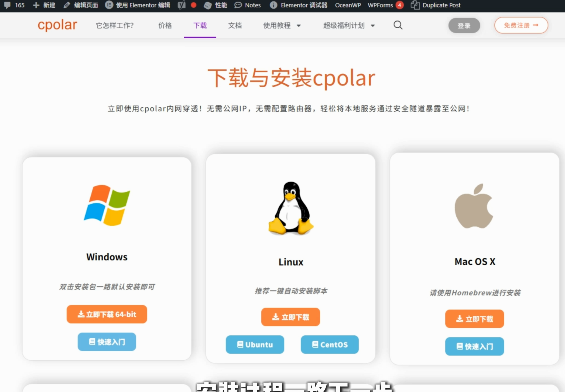Click the Apple logo image
This screenshot has width=565, height=392.
pos(474,206)
